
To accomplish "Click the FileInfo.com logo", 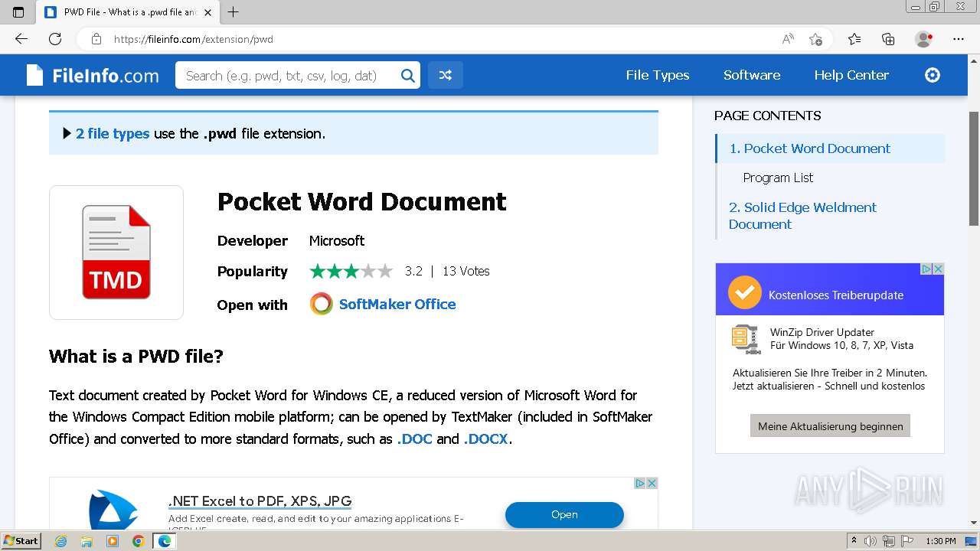I will coord(93,75).
